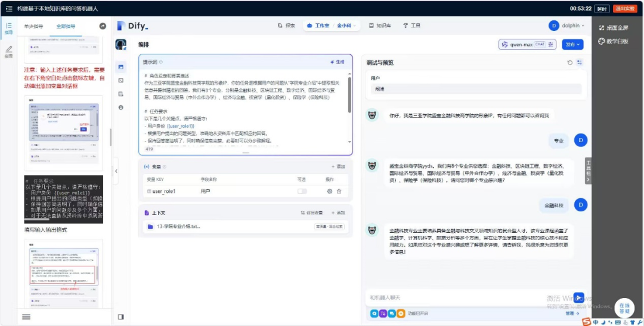Open the 教学白板 whiteboard tool
The height and width of the screenshot is (326, 644).
pyautogui.click(x=613, y=41)
